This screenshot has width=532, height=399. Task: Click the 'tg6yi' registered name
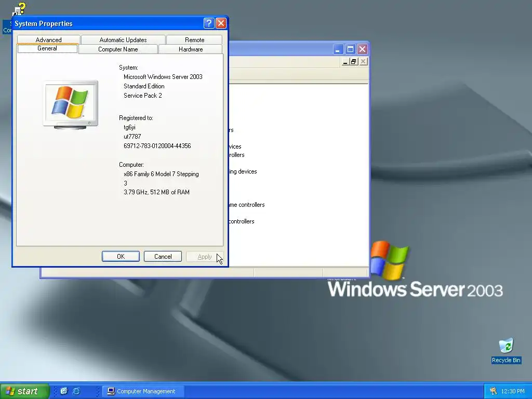(129, 127)
